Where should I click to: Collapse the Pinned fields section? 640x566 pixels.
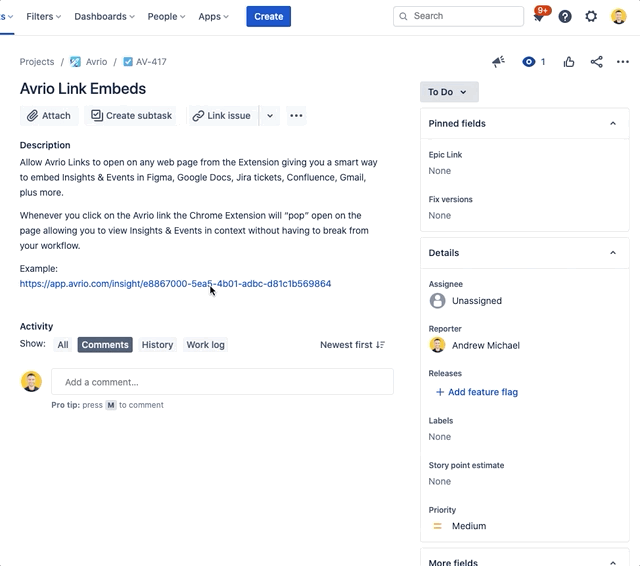tap(613, 123)
